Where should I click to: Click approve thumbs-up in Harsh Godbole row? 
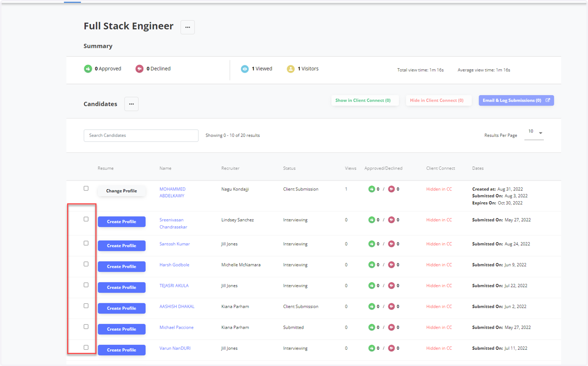coord(371,265)
